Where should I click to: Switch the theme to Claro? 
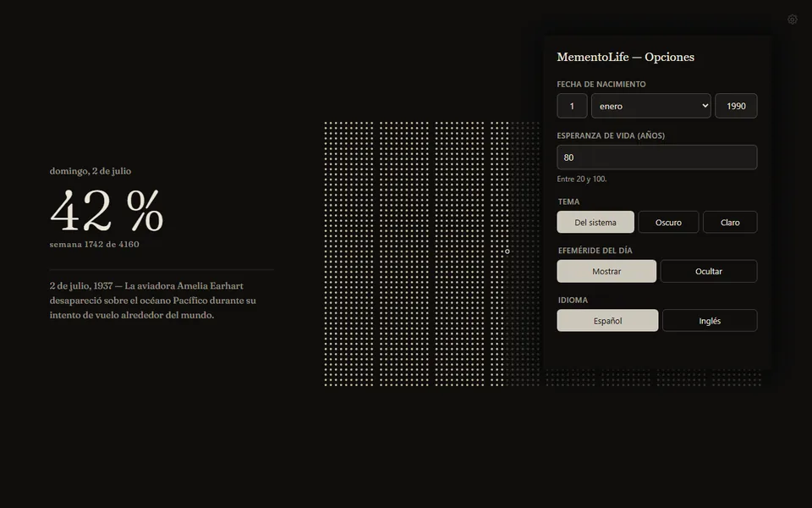[730, 222]
